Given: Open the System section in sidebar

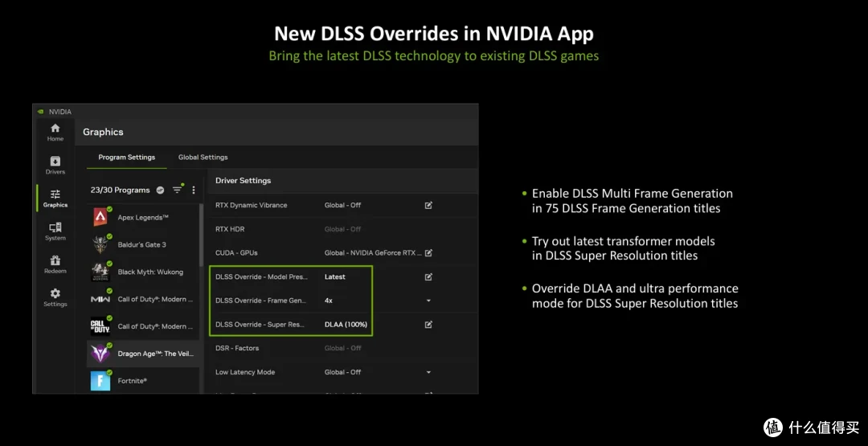Looking at the screenshot, I should point(55,232).
